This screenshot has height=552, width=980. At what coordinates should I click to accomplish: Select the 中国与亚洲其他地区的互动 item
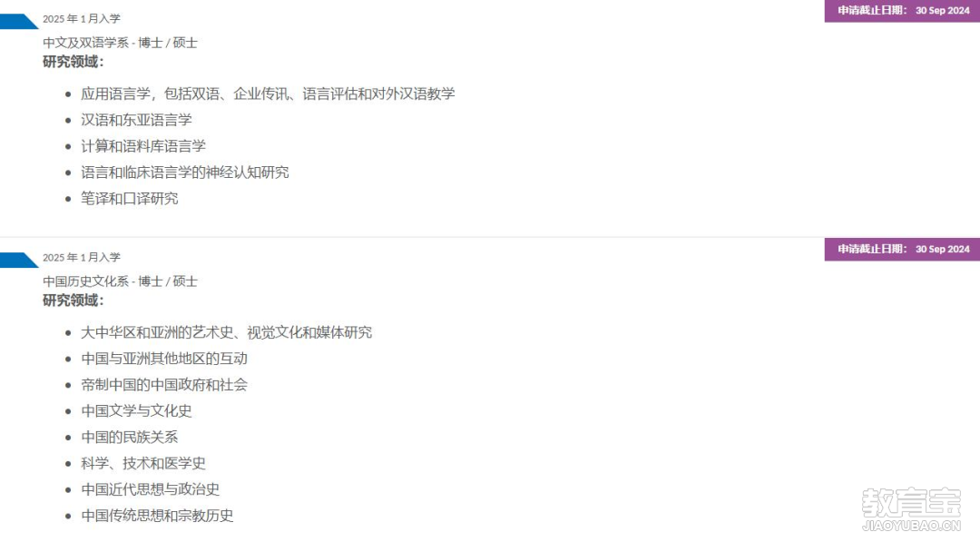[x=164, y=359]
